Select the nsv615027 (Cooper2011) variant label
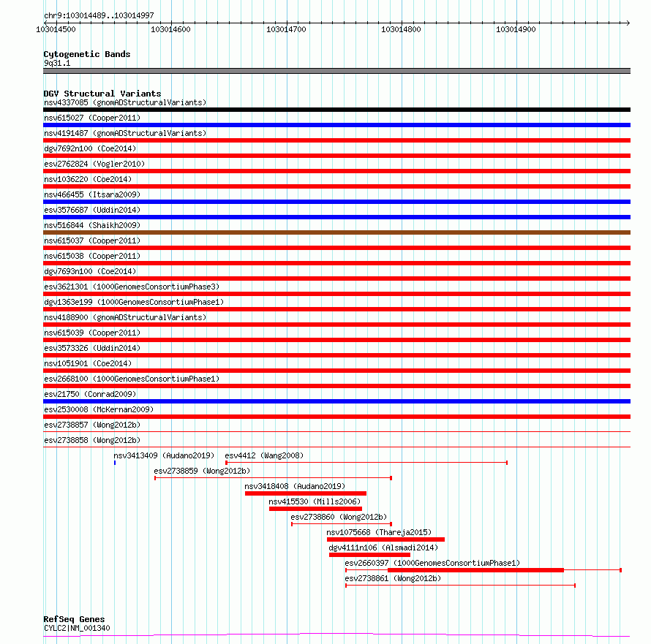 (x=92, y=118)
